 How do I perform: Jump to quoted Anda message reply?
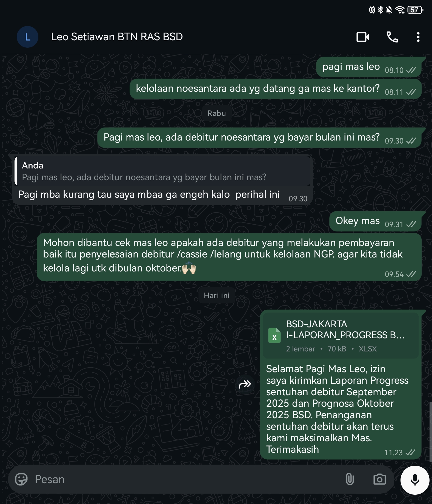pyautogui.click(x=162, y=171)
